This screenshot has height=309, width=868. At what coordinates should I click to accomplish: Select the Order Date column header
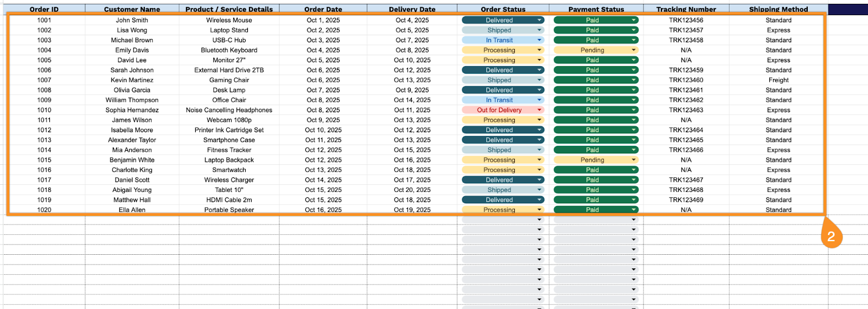point(323,9)
